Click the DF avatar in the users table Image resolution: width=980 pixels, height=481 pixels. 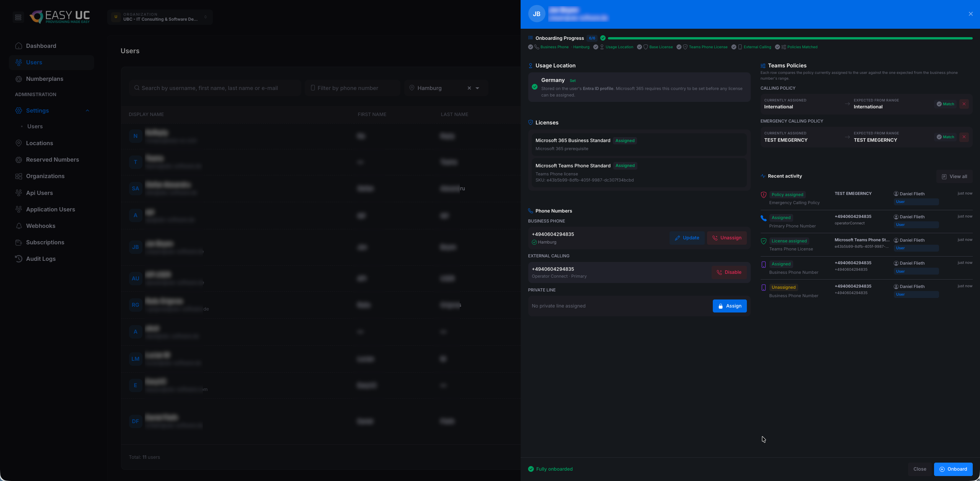tap(136, 421)
